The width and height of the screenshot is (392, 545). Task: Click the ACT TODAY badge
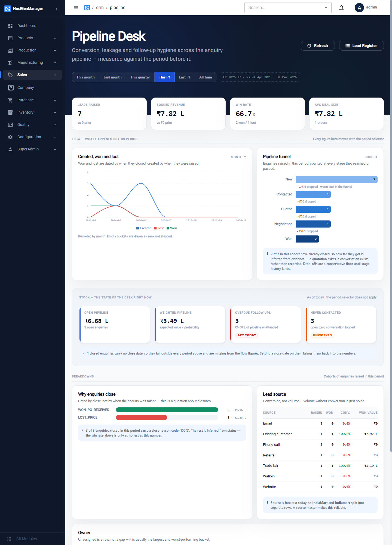(247, 335)
